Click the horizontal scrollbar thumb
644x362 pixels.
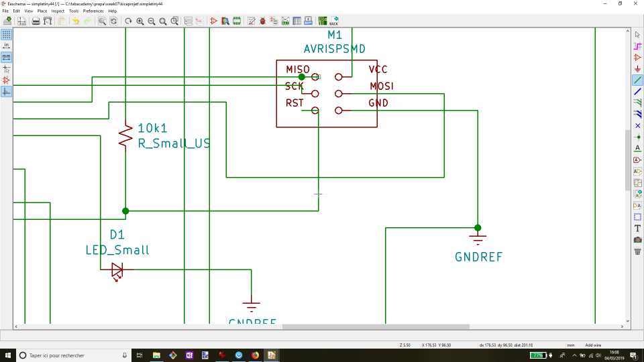(x=376, y=326)
